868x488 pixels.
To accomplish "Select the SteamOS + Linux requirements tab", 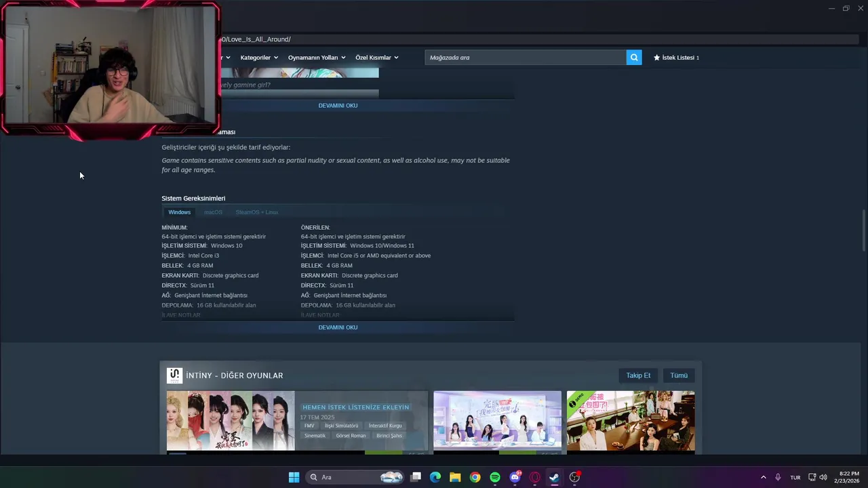I will coord(256,212).
